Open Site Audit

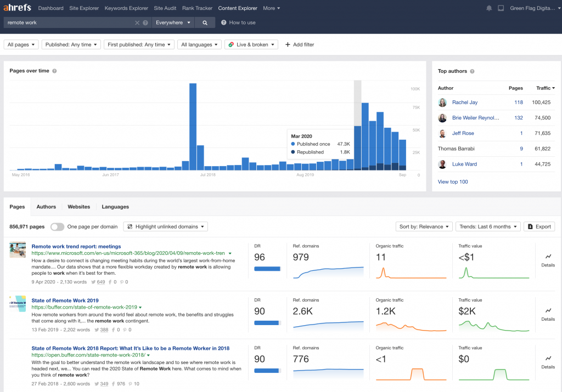165,8
